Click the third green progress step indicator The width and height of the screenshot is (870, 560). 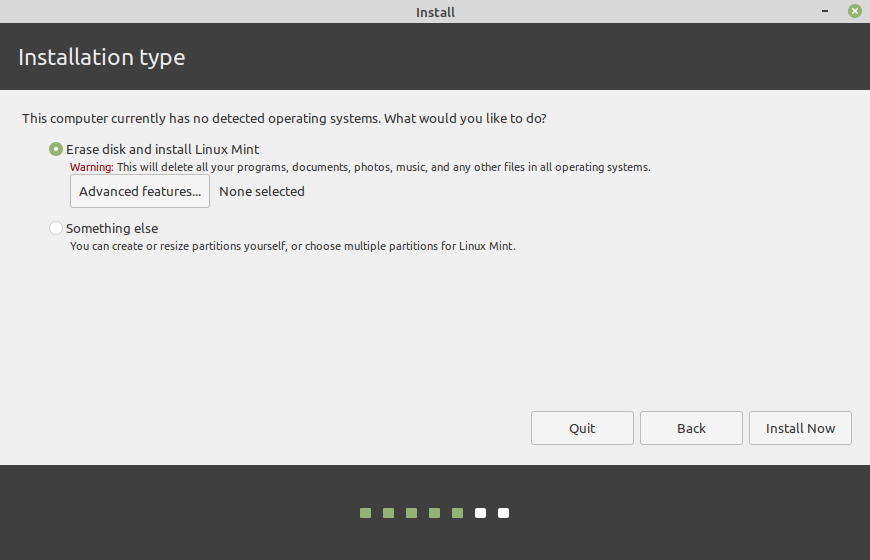pyautogui.click(x=411, y=513)
